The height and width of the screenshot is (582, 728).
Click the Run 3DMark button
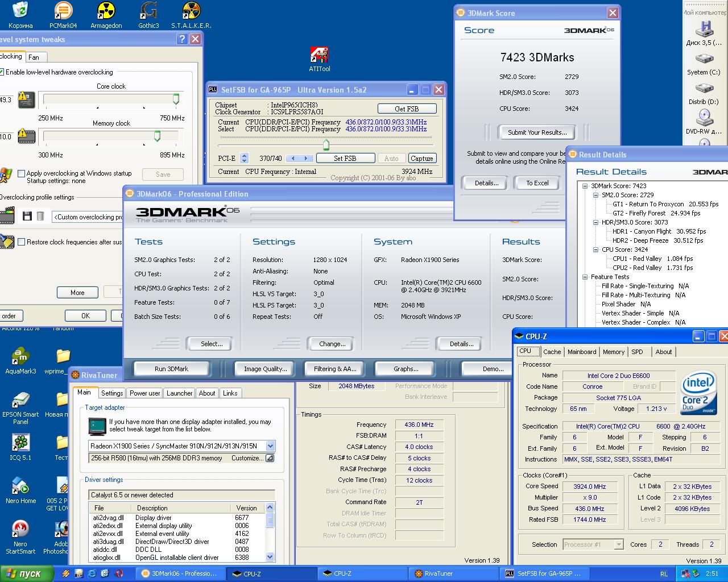click(171, 369)
